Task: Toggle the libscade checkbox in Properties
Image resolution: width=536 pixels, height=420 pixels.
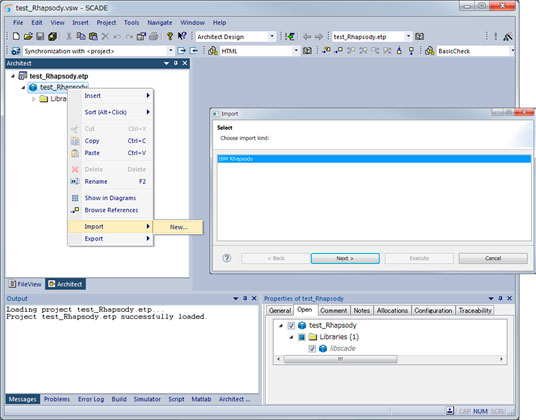Action: tap(312, 349)
